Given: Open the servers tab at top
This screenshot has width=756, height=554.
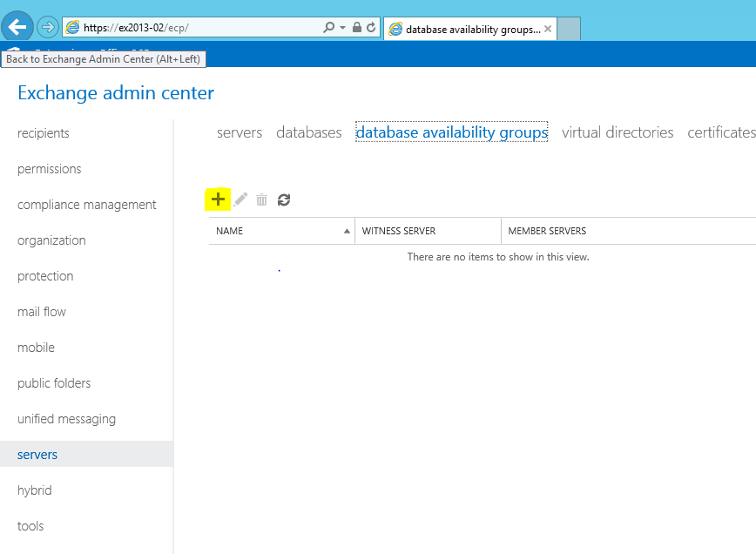Looking at the screenshot, I should (x=240, y=132).
